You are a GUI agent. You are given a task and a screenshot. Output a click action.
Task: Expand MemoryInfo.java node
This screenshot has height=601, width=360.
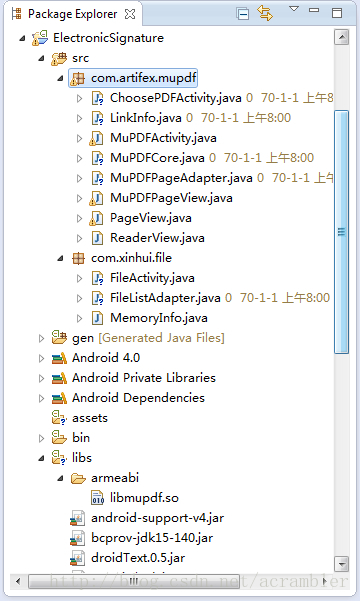79,318
